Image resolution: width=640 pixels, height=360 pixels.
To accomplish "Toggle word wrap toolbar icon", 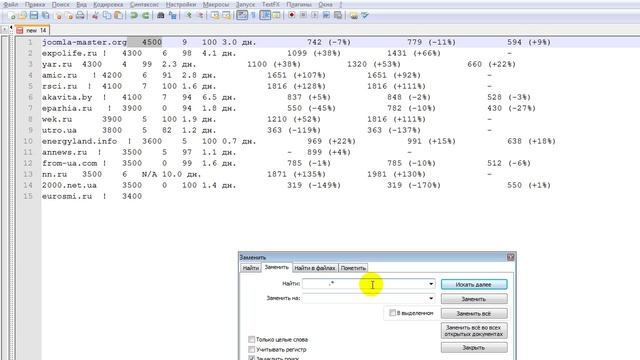I will tap(242, 16).
